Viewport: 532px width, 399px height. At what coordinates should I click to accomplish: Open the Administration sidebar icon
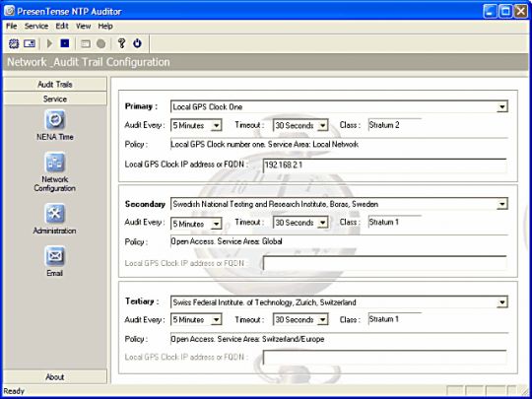(x=54, y=214)
